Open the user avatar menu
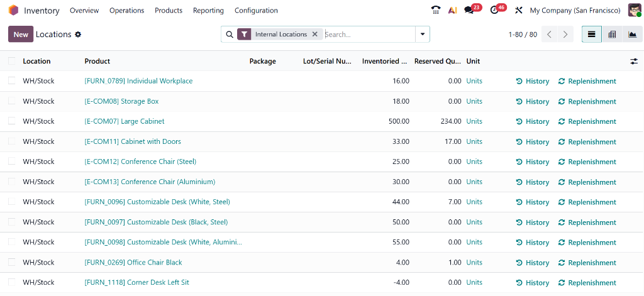The image size is (644, 296). pos(634,10)
